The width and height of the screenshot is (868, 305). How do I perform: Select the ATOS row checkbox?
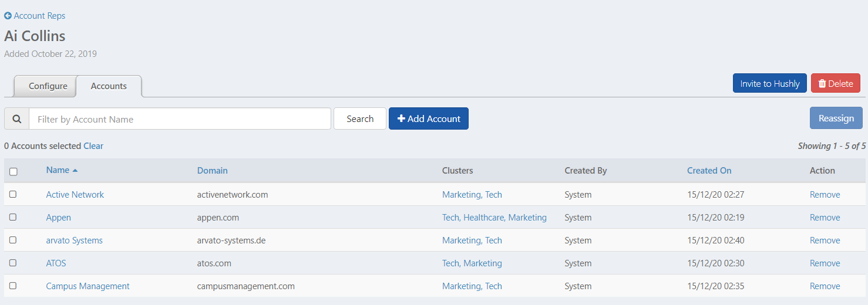[x=13, y=263]
